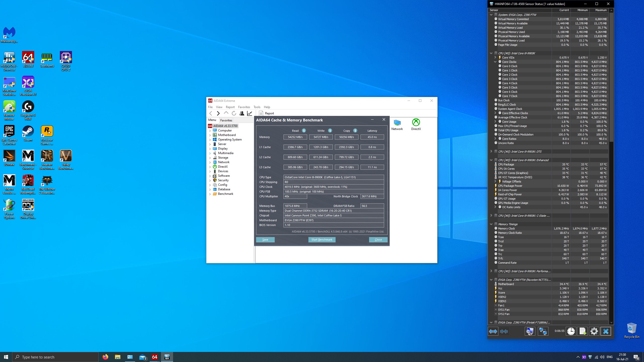
Task: Click the info icon beside Read
Action: coord(304,130)
